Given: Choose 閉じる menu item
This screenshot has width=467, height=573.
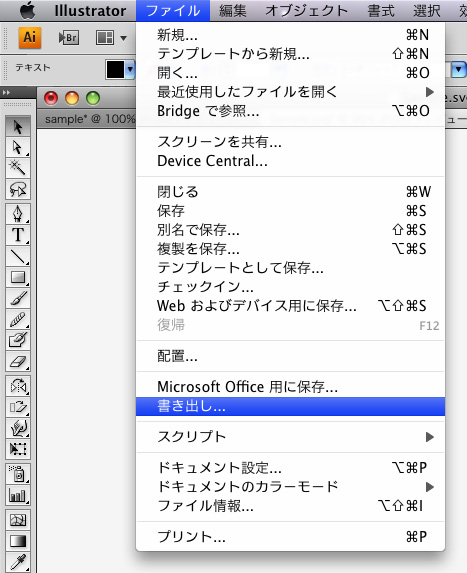Looking at the screenshot, I should tap(291, 192).
